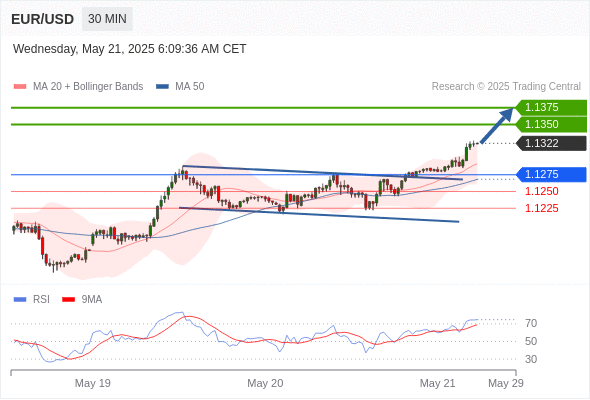Toggle the 9MA legend swatch
590x400 pixels.
click(68, 300)
